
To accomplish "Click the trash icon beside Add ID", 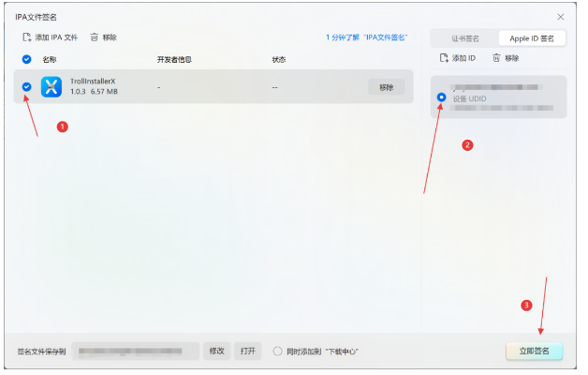I will click(497, 58).
